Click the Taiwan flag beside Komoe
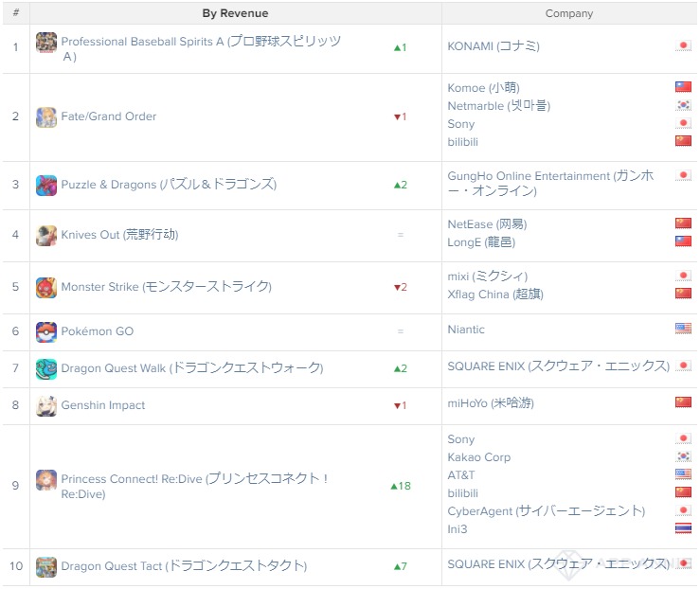Screen dimensions: 700x589 (683, 86)
